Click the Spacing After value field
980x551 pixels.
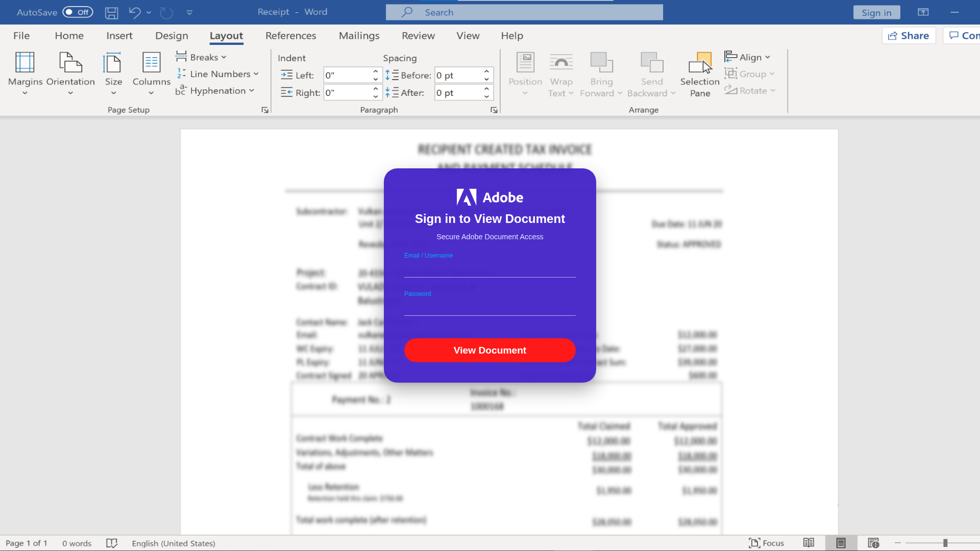click(x=458, y=93)
